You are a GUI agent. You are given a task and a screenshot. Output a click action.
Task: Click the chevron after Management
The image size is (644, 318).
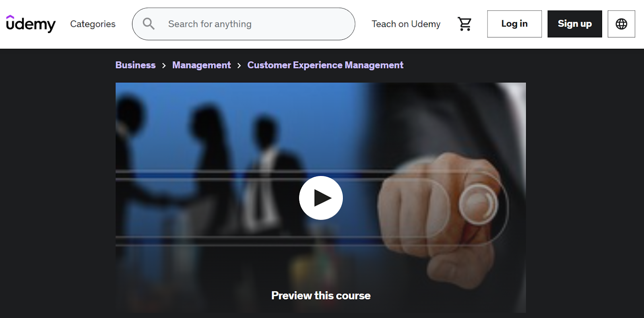tap(239, 66)
